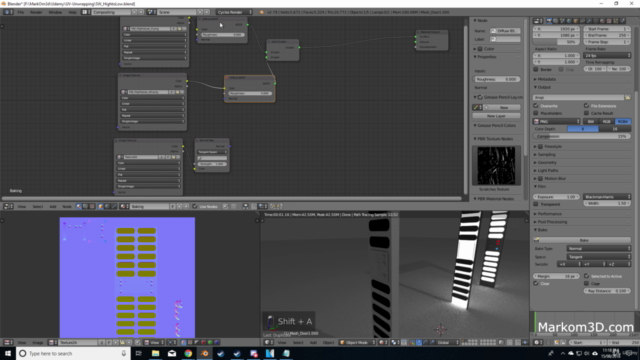The image size is (640, 360).
Task: Expand the Sampling panel
Action: tap(546, 155)
